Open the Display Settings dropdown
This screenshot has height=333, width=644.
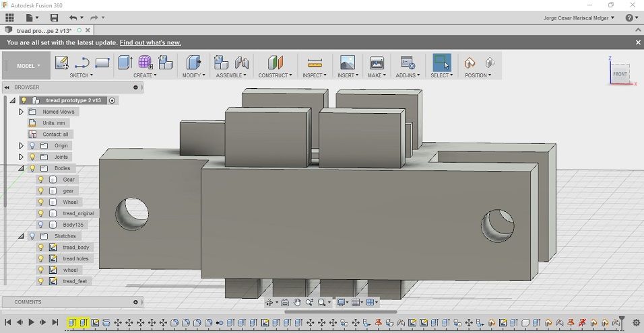(342, 302)
